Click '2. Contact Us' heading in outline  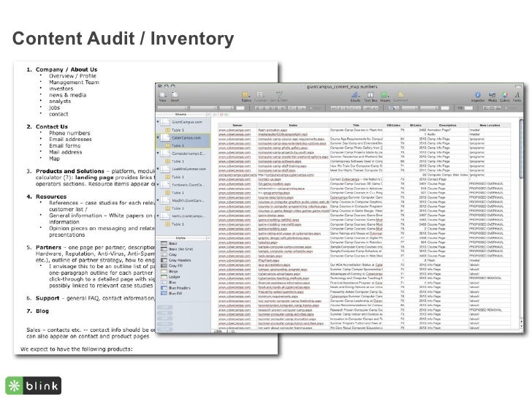tap(47, 126)
